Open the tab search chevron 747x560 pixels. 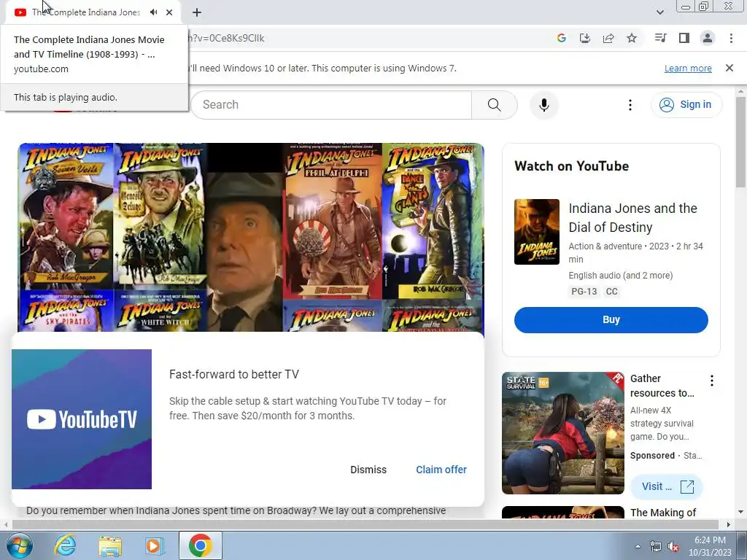659,12
